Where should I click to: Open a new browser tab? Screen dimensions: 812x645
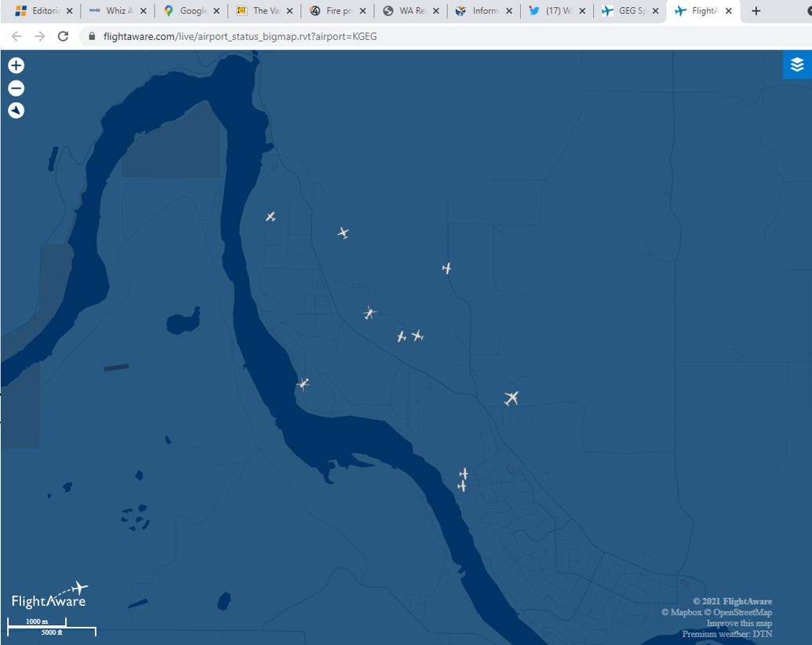(756, 11)
